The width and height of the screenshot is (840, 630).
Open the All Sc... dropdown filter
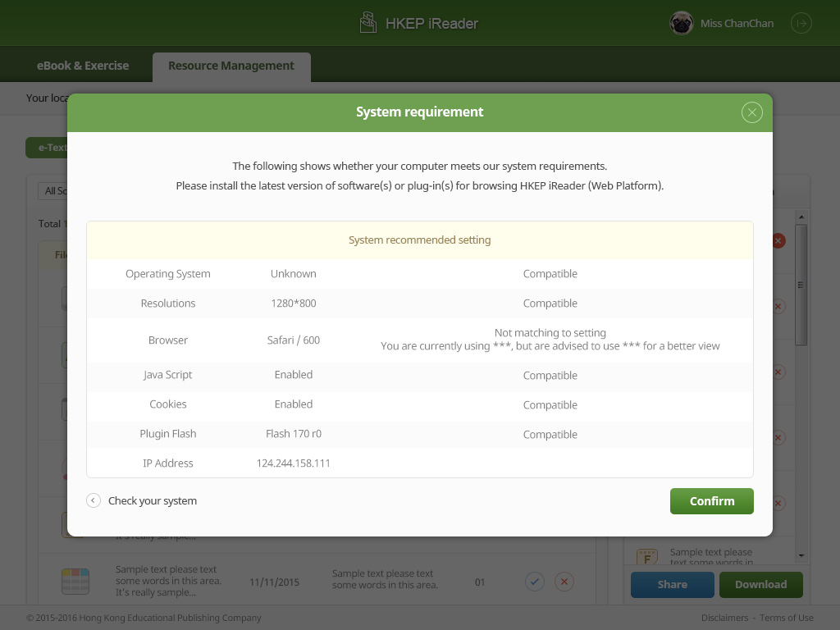pyautogui.click(x=52, y=191)
